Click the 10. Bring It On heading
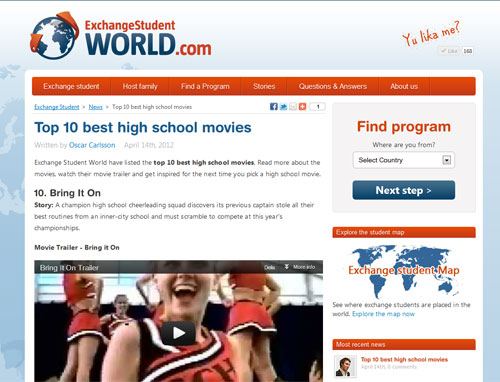Screen dimensions: 500x382 [67, 193]
